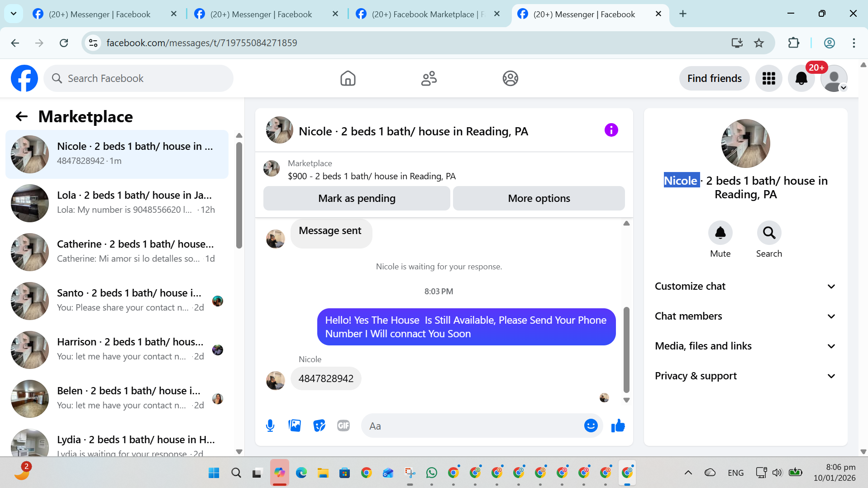Click the address bar URL

pos(202,43)
